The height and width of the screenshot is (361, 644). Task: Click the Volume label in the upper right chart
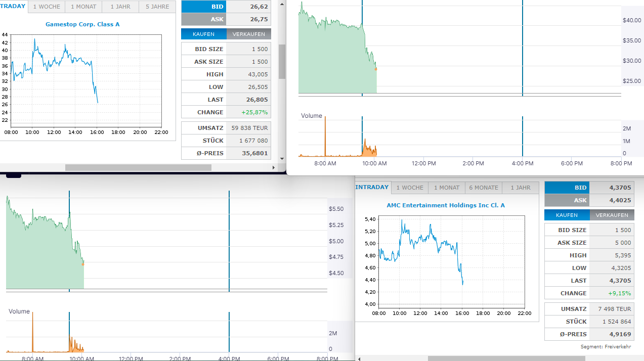click(x=312, y=116)
